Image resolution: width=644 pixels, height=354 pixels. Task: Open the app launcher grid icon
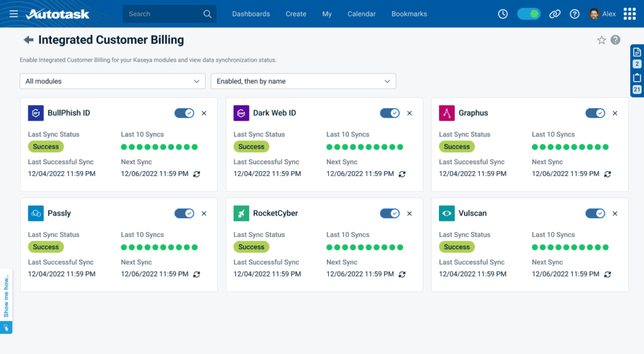(x=630, y=14)
